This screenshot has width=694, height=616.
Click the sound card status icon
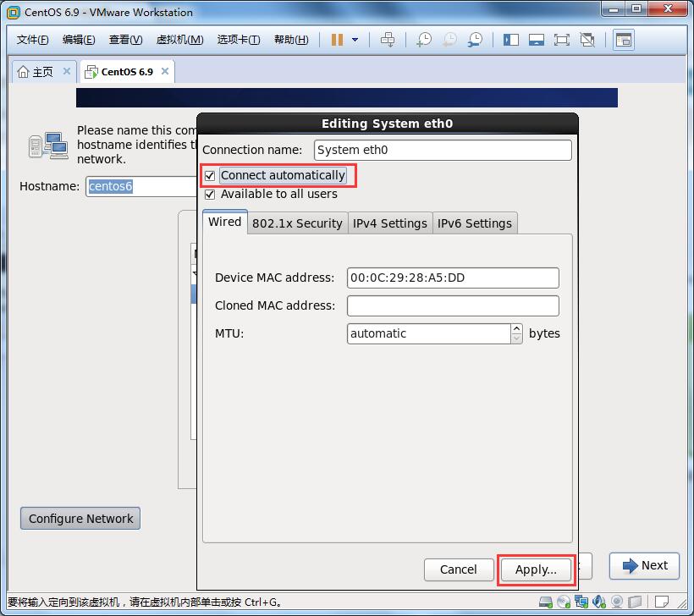(x=599, y=602)
